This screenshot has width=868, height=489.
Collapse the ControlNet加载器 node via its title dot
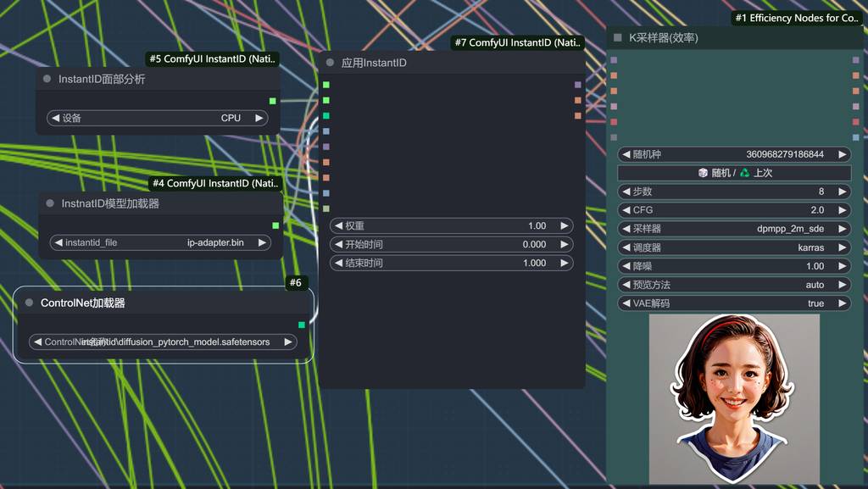[30, 303]
